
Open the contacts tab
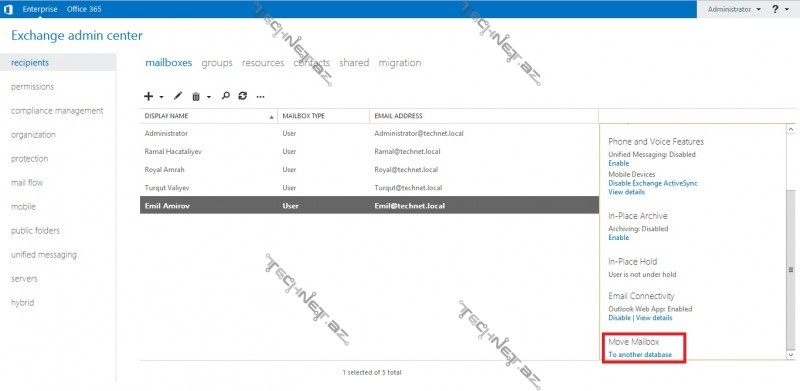pyautogui.click(x=312, y=63)
